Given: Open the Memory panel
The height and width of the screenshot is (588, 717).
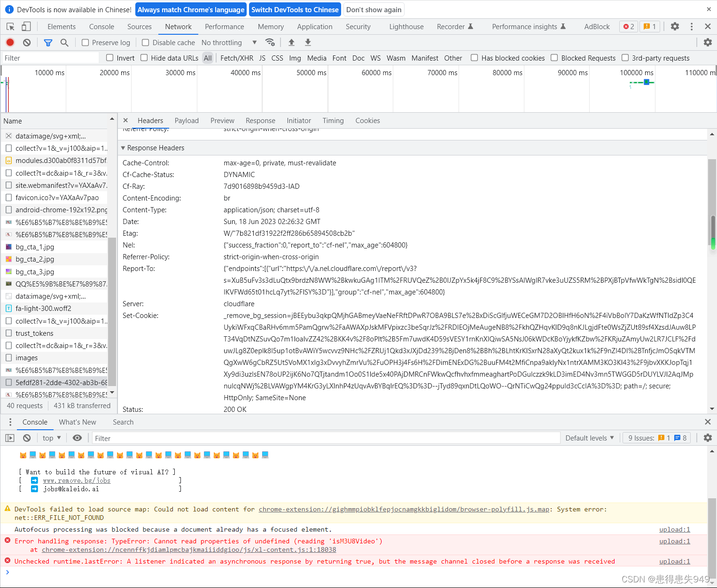Looking at the screenshot, I should click(271, 26).
